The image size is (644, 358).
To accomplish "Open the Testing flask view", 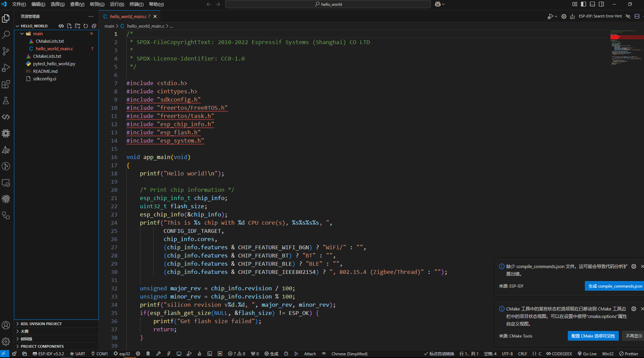I will (6, 101).
